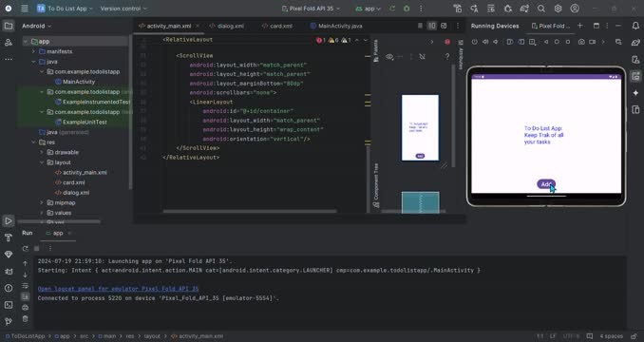
Task: Collapse the res folder in project tree
Action: click(33, 142)
